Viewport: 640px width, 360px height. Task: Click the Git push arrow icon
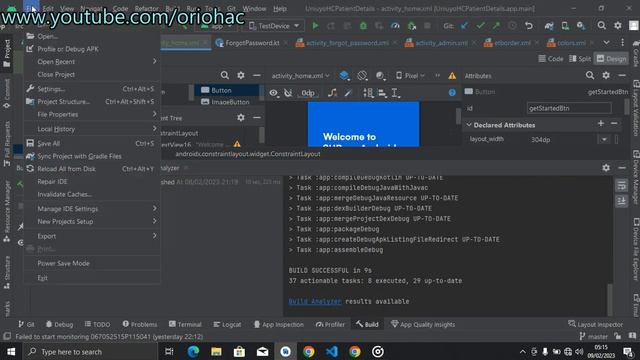(x=496, y=26)
